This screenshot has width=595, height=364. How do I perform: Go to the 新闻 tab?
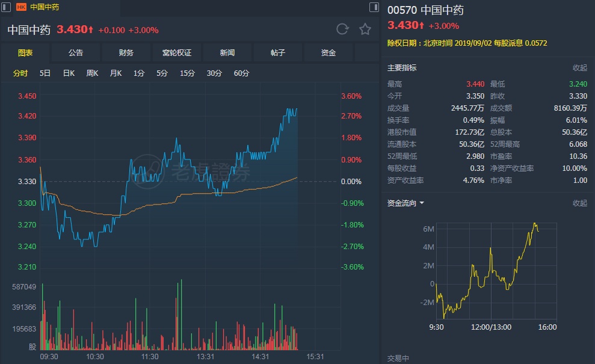227,53
